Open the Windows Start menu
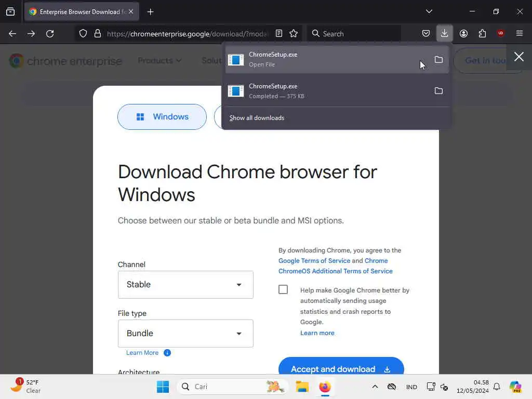The height and width of the screenshot is (399, 532). pyautogui.click(x=163, y=387)
